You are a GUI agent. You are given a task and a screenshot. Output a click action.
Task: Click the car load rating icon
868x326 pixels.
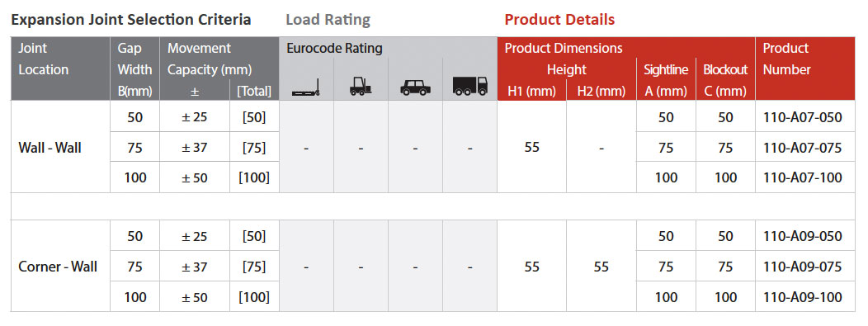click(415, 87)
